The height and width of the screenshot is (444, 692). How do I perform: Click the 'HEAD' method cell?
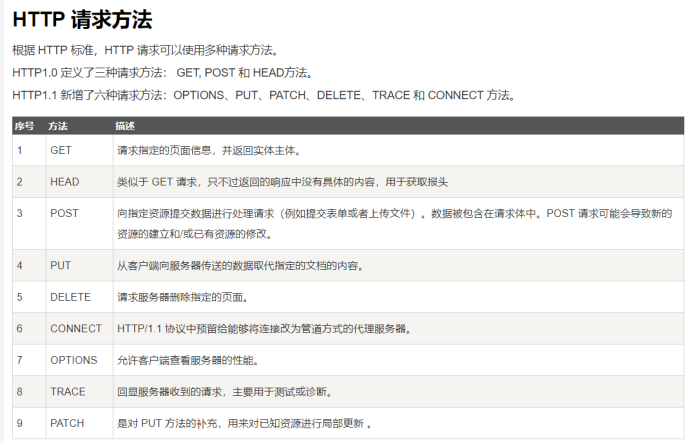[79, 182]
